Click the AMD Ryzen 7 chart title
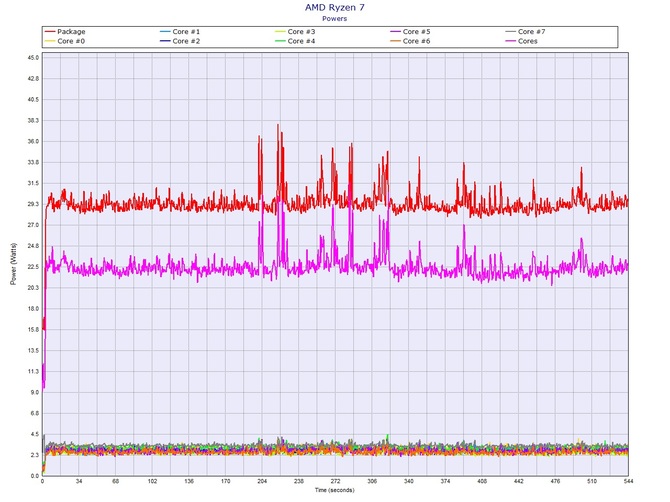Viewport: 670px width, 502px height. pos(335,7)
